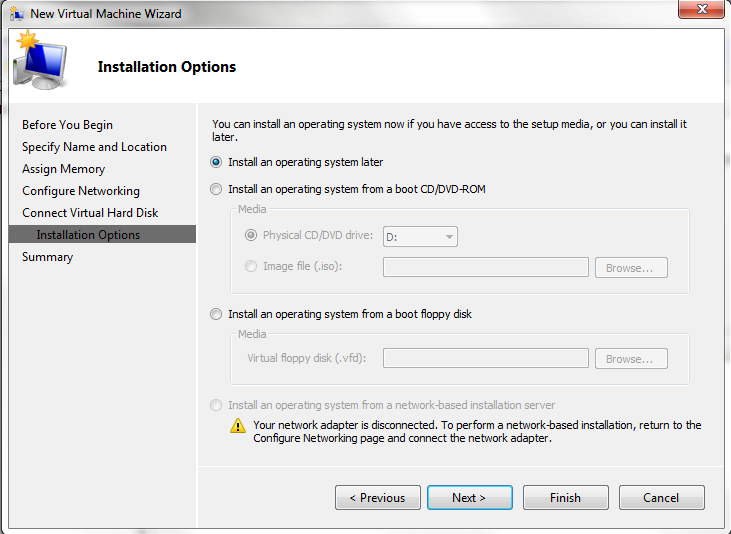Image resolution: width=731 pixels, height=534 pixels.
Task: Browse for an ISO image file
Action: 631,268
